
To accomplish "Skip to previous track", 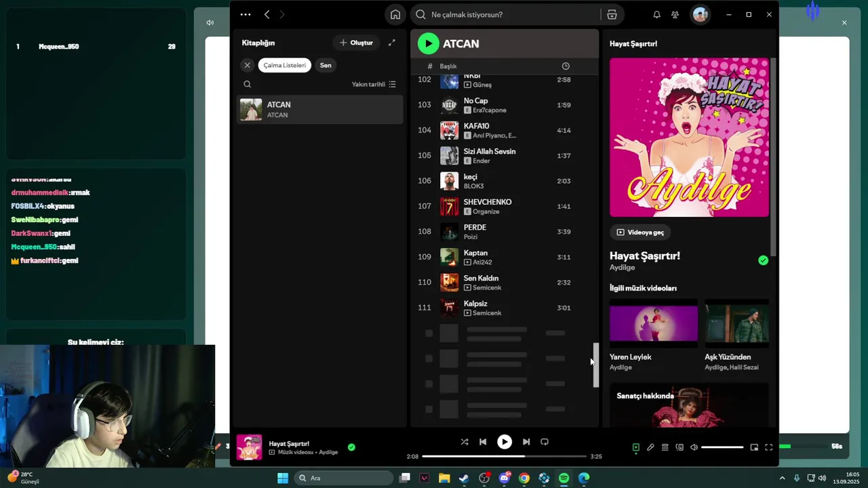I will click(483, 442).
